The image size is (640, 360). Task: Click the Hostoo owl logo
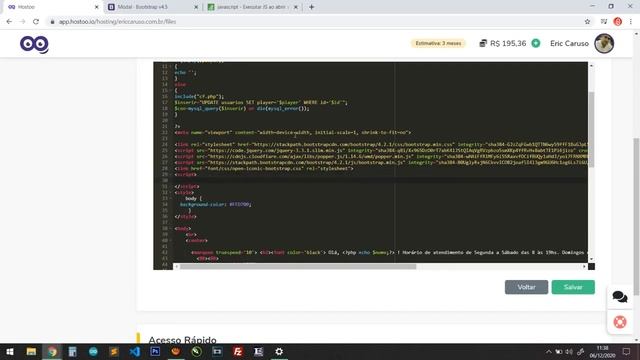click(34, 44)
